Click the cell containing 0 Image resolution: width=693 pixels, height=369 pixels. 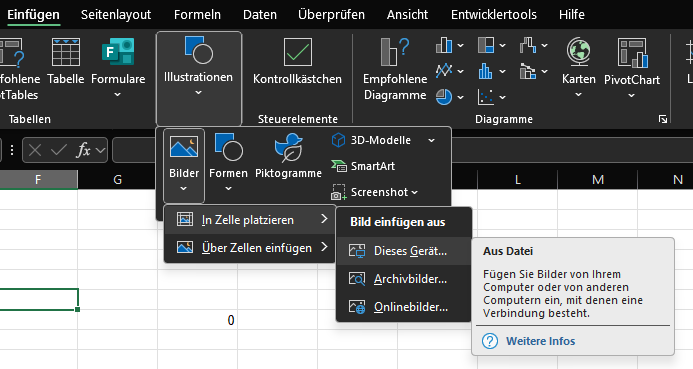(198, 320)
